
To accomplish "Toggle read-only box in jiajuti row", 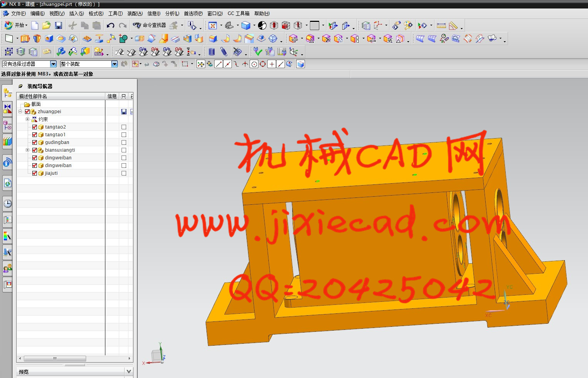I will point(124,173).
